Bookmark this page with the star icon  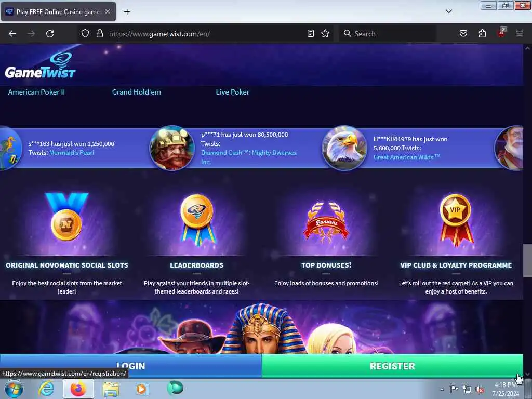325,33
